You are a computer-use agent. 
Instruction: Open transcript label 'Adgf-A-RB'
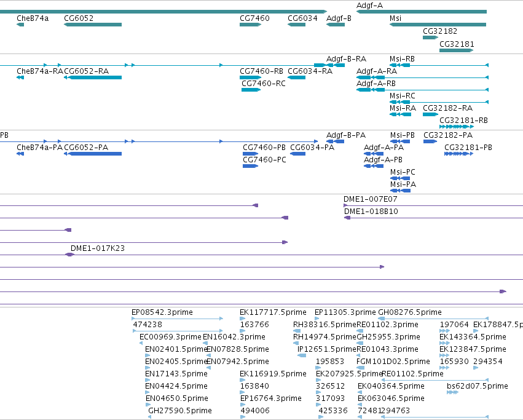point(376,84)
